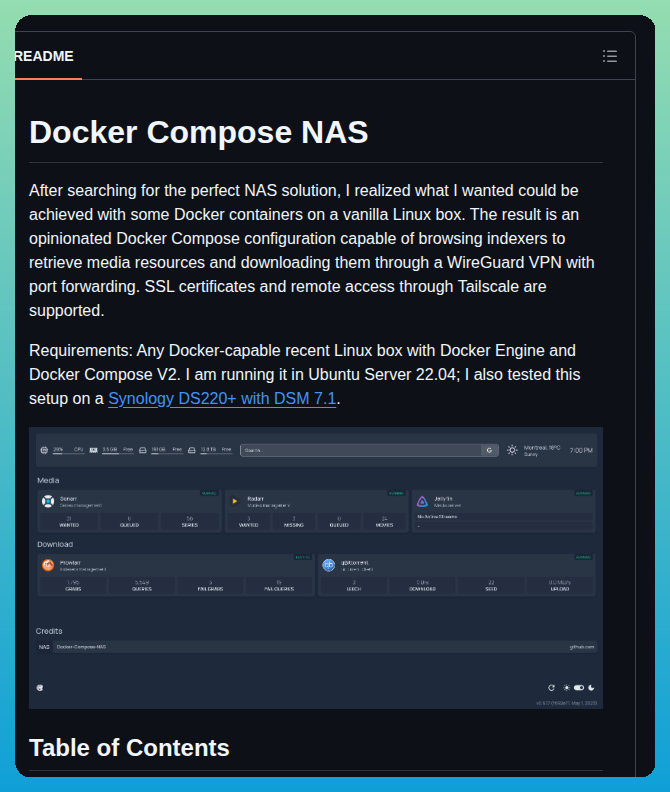670x792 pixels.
Task: Click the 'Credits' section label in dashboard
Action: pyautogui.click(x=49, y=631)
